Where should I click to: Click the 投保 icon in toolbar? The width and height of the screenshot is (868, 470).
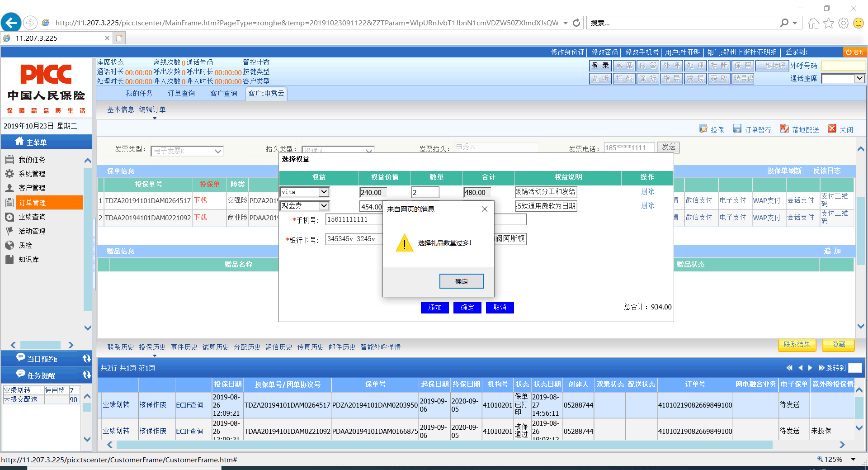(703, 129)
